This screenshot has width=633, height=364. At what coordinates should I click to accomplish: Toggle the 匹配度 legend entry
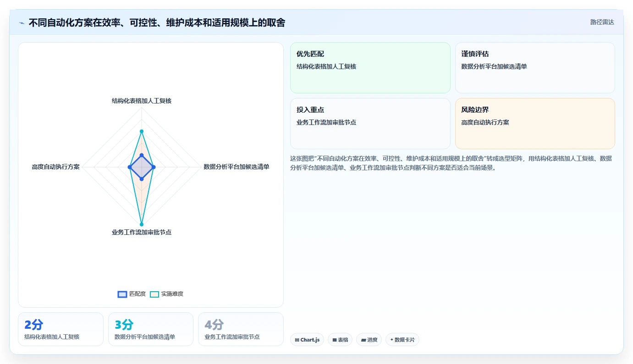pos(132,294)
